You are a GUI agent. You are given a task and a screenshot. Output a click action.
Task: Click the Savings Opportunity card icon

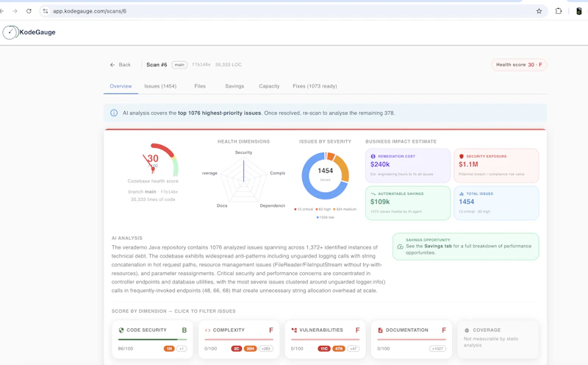coord(400,247)
